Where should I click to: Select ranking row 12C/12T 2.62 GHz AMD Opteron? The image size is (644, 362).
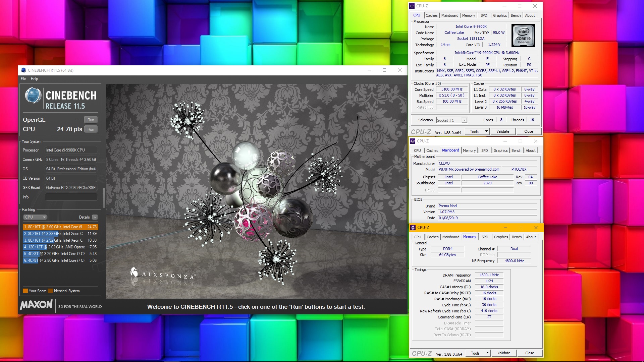tap(60, 247)
